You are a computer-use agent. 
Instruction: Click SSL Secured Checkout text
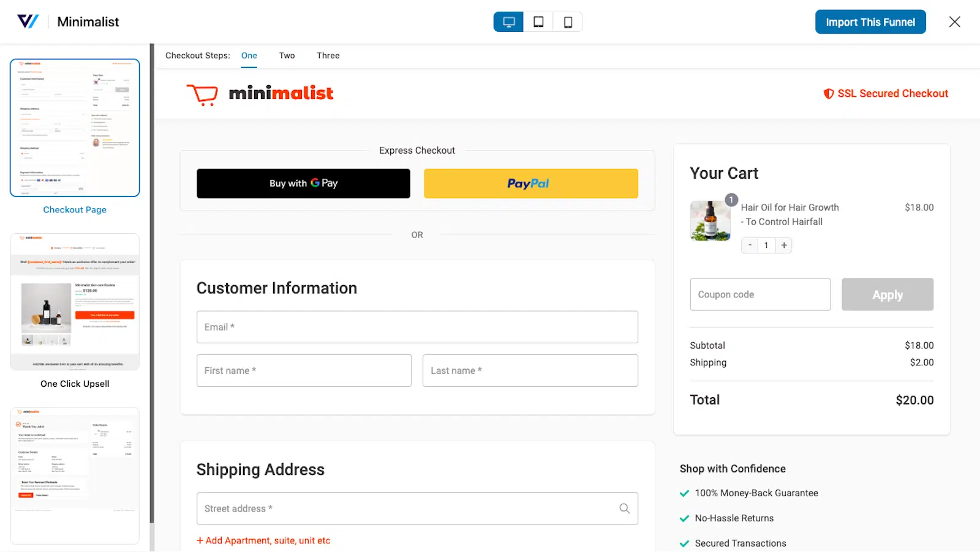coord(893,94)
